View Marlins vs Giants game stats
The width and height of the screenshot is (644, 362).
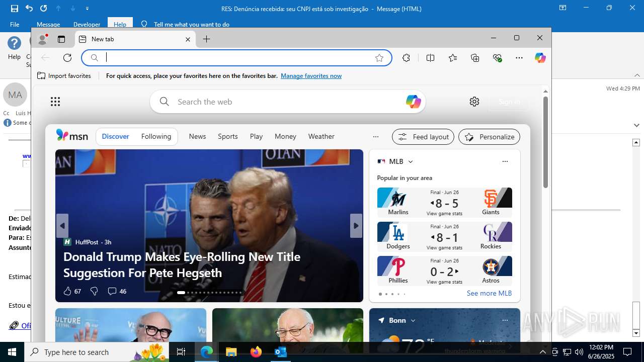point(444,214)
